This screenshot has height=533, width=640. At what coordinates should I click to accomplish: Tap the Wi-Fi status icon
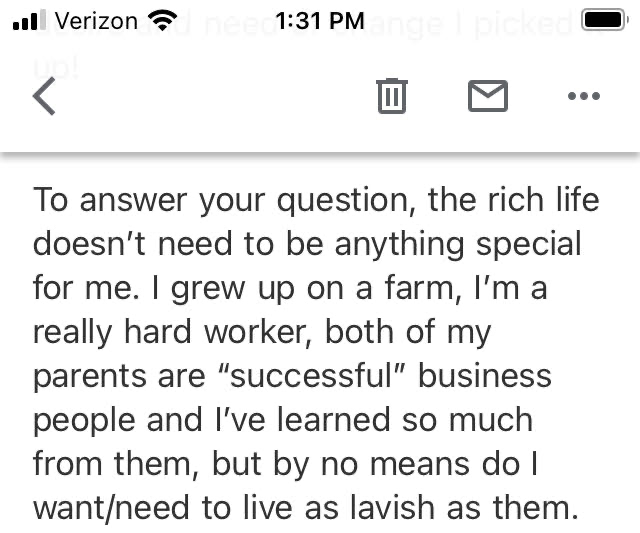click(x=162, y=20)
